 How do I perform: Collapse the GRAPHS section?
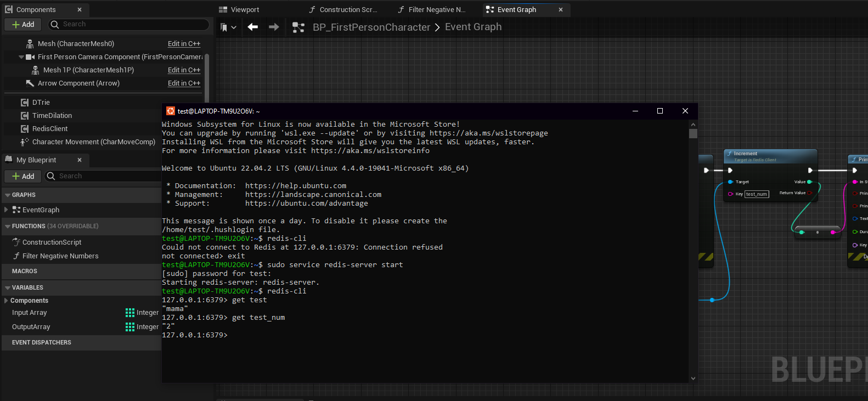[8, 195]
